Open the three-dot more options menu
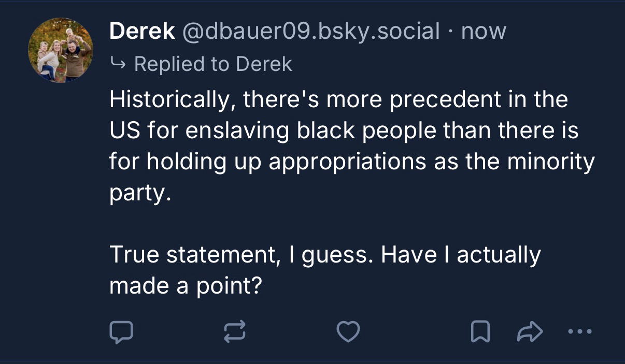The width and height of the screenshot is (625, 364). [578, 332]
